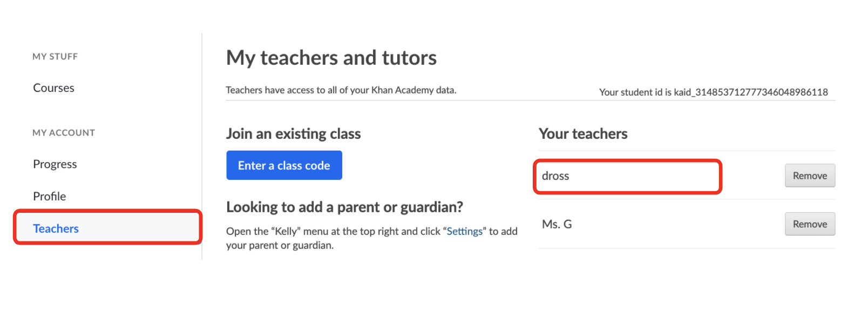868x310 pixels.
Task: Click the MY STUFF section label
Action: 55,57
